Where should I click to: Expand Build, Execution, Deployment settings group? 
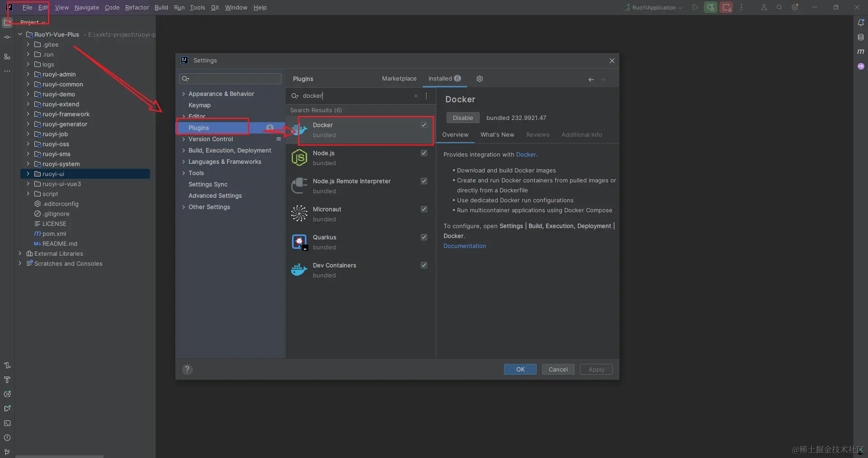[184, 151]
